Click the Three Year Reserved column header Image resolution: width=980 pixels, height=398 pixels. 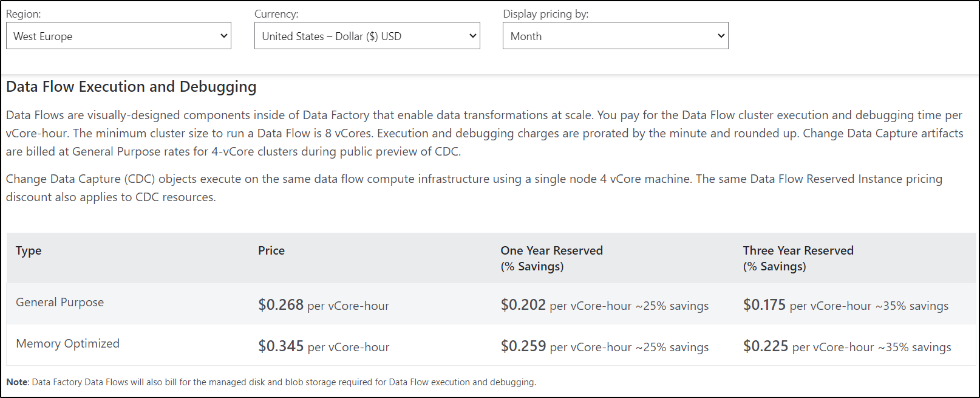coord(798,251)
